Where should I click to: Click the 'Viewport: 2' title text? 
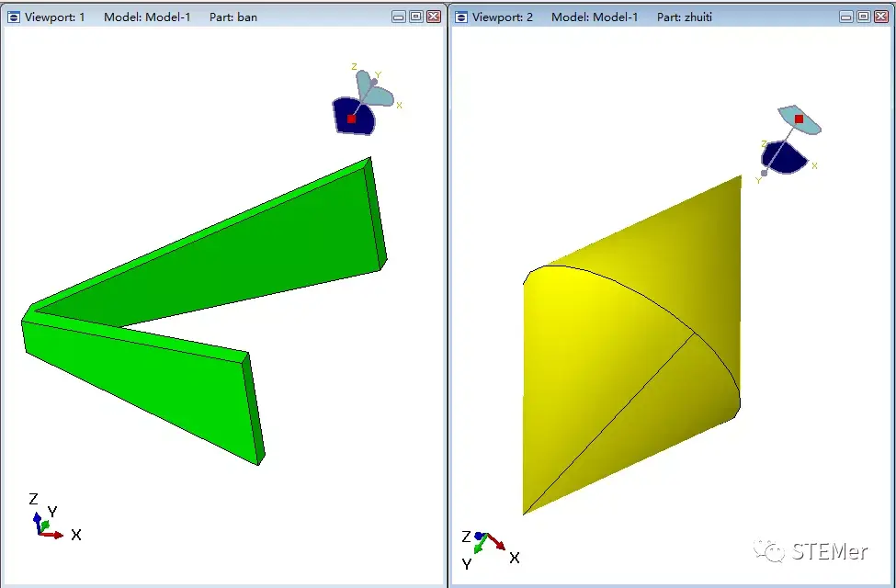(503, 17)
